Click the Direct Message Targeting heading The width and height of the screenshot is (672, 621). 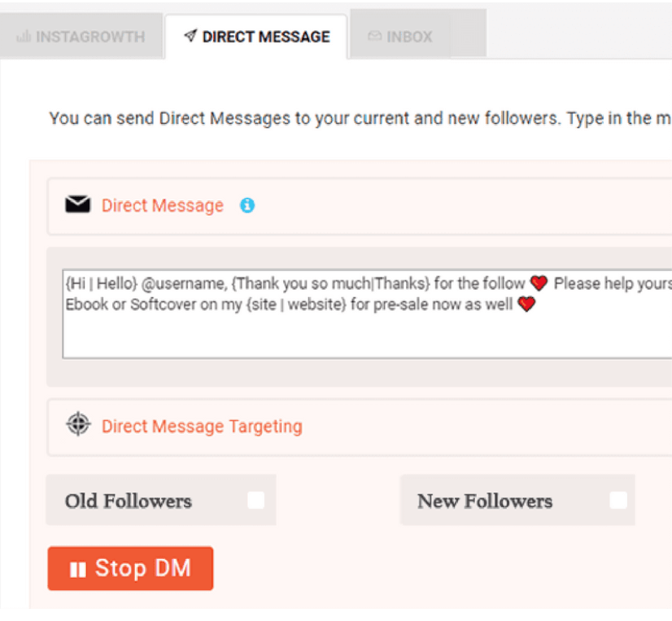[x=201, y=426]
